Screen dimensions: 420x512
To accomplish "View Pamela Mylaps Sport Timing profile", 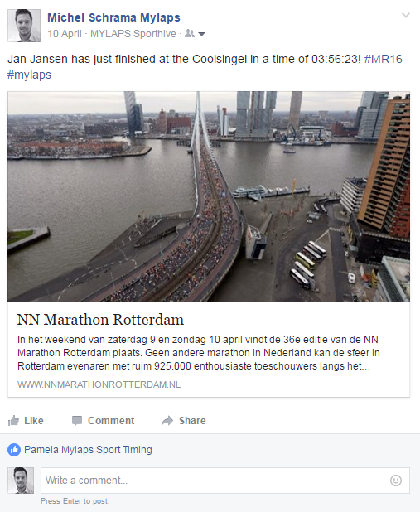I will pos(88,450).
